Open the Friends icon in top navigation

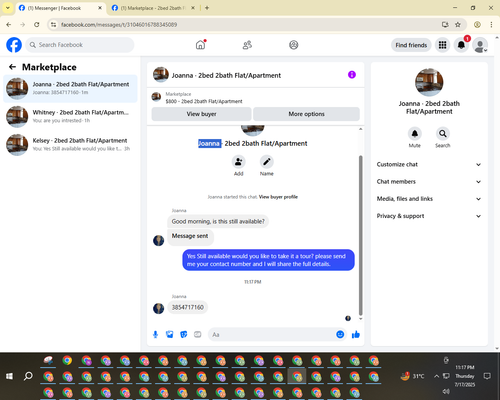(247, 45)
